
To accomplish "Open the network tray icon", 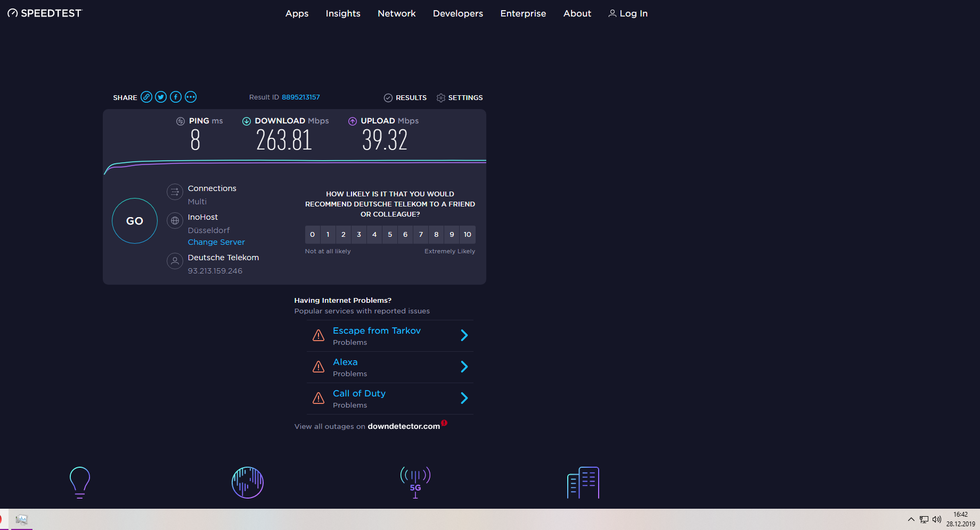I will pyautogui.click(x=924, y=519).
